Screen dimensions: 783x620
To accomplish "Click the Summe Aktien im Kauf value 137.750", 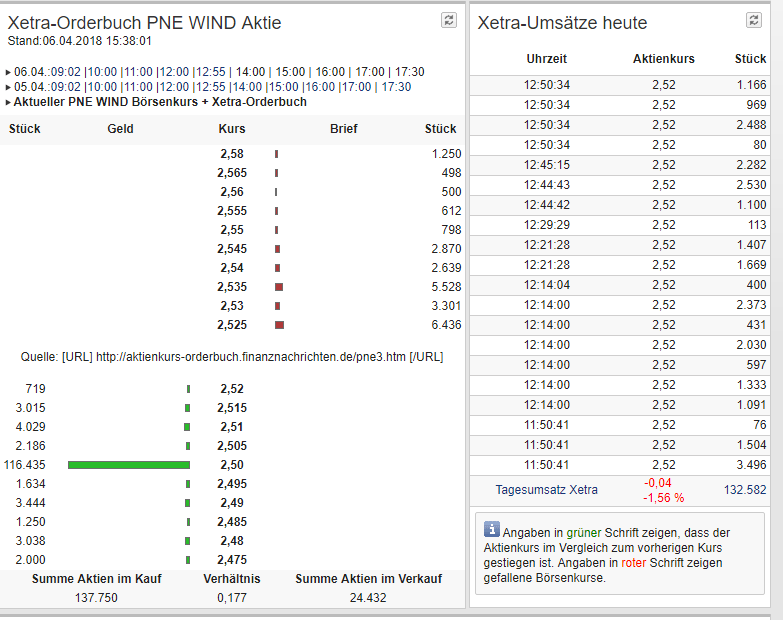I will pyautogui.click(x=96, y=598).
